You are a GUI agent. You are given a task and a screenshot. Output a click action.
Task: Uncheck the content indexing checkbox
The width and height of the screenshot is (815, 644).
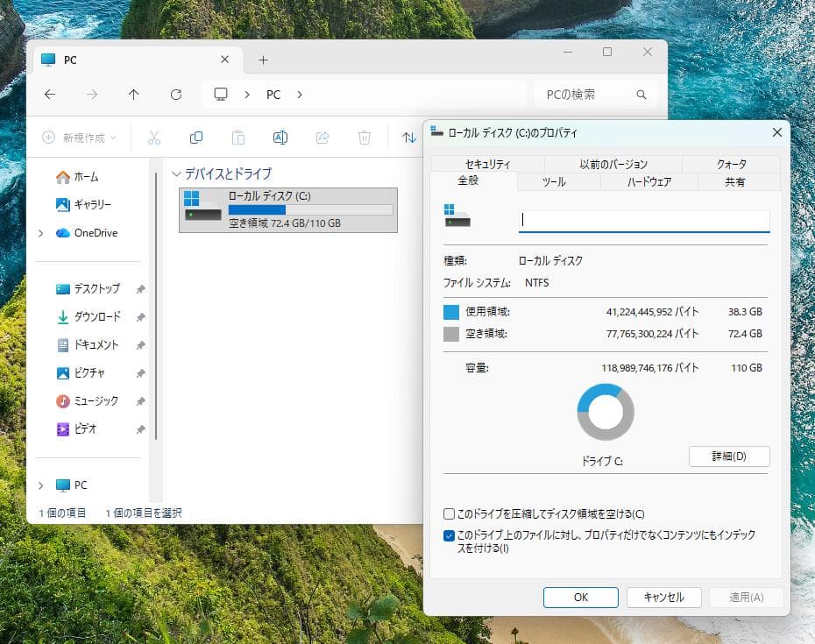pyautogui.click(x=449, y=534)
